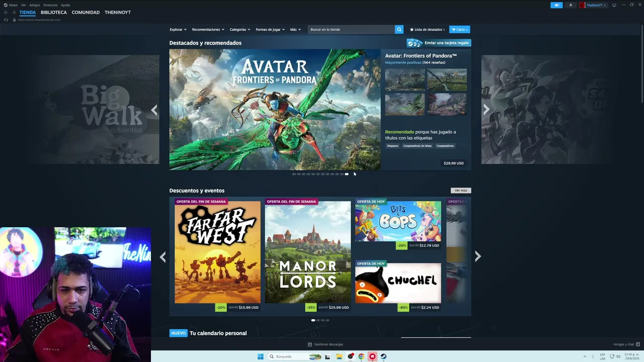Select the TIENDA tab
The image size is (644, 362).
click(28, 13)
